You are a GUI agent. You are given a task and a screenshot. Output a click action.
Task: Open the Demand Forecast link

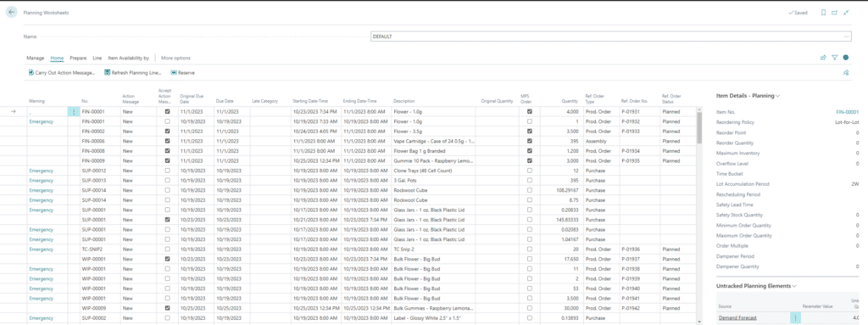pyautogui.click(x=737, y=318)
